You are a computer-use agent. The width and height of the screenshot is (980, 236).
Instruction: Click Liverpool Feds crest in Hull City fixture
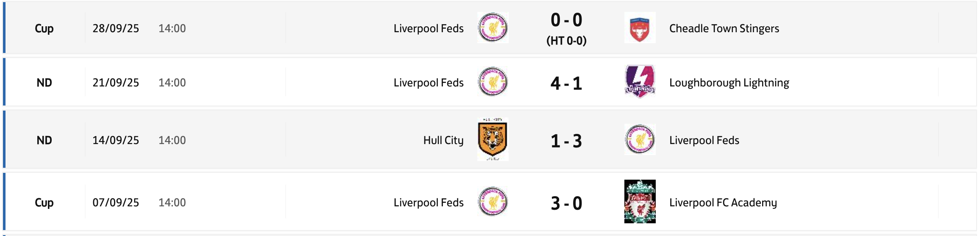(x=640, y=139)
